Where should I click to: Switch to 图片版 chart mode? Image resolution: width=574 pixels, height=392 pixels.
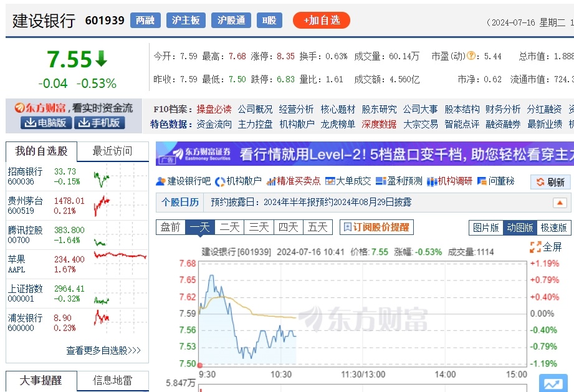click(x=486, y=227)
